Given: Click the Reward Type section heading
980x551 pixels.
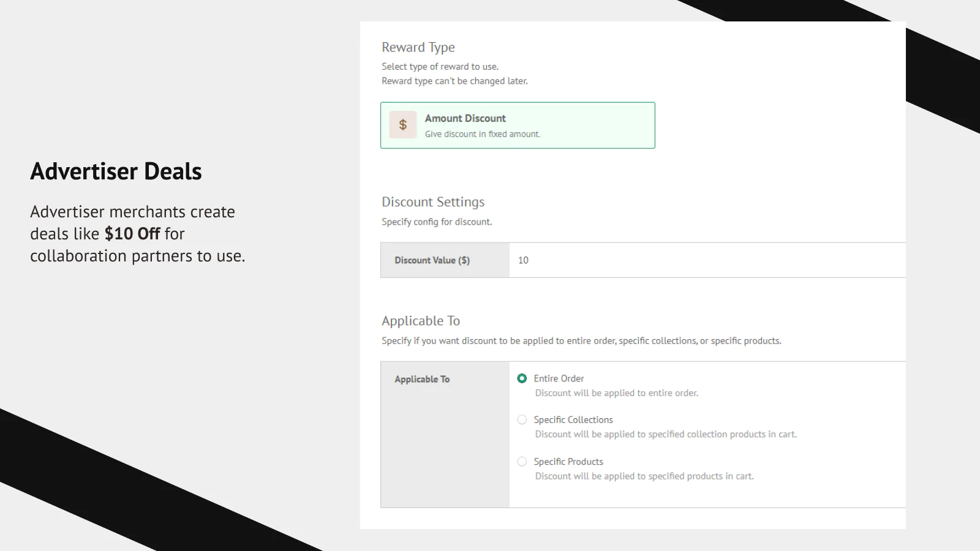Looking at the screenshot, I should [418, 47].
